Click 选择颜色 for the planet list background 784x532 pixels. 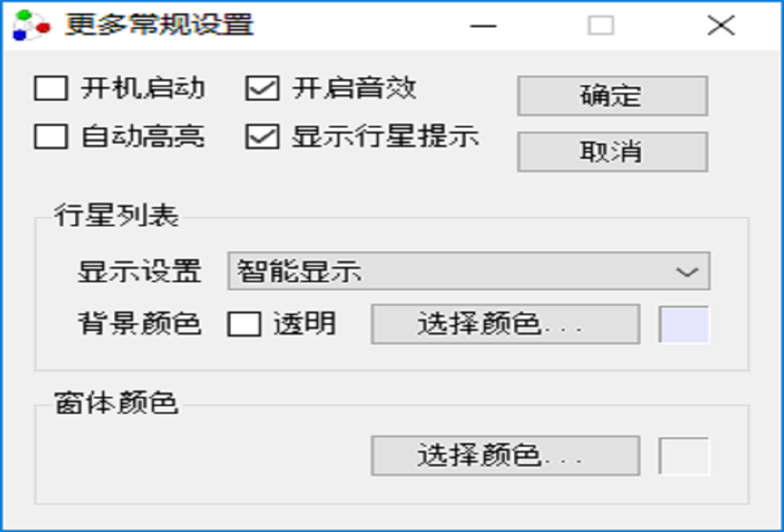(505, 324)
